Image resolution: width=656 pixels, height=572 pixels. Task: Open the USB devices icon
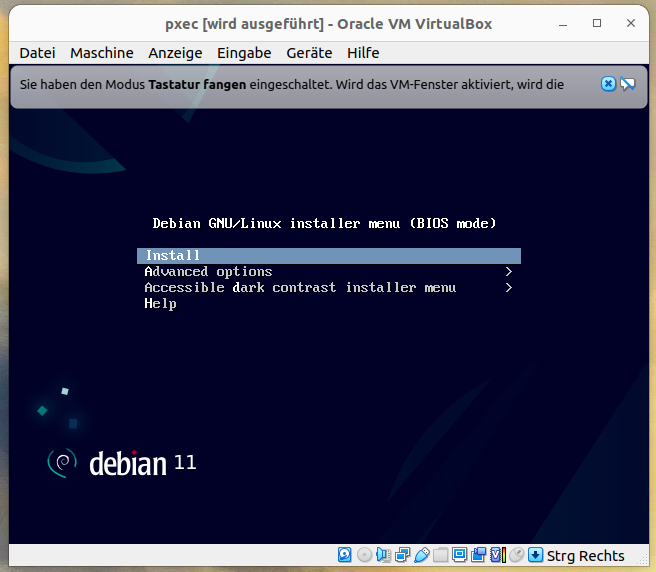click(x=422, y=555)
